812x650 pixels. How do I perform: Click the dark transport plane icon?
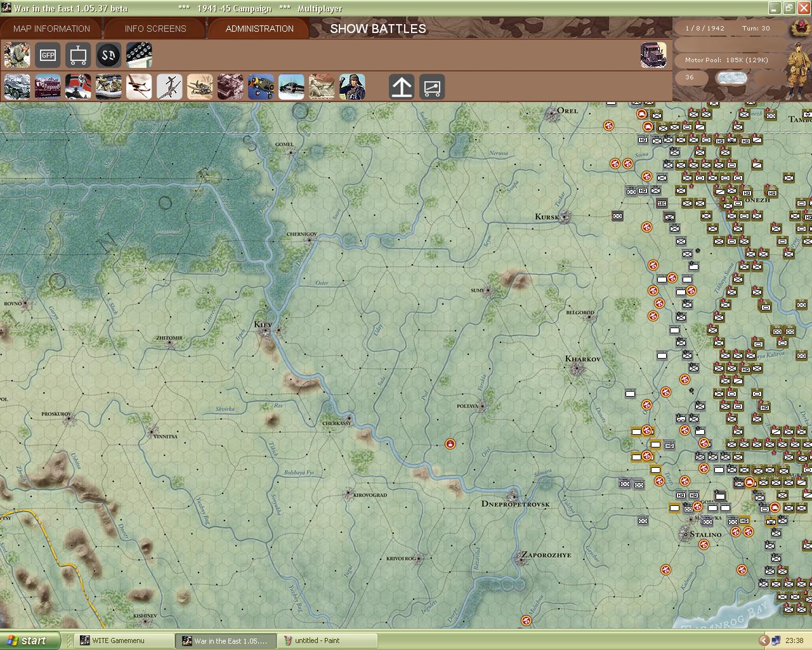[x=291, y=87]
